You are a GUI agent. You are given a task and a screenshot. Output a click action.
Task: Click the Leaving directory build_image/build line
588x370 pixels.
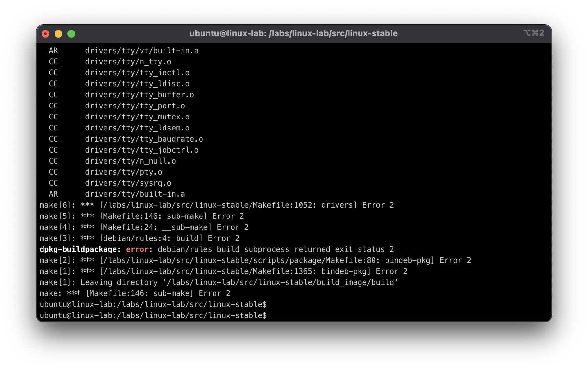pyautogui.click(x=219, y=282)
